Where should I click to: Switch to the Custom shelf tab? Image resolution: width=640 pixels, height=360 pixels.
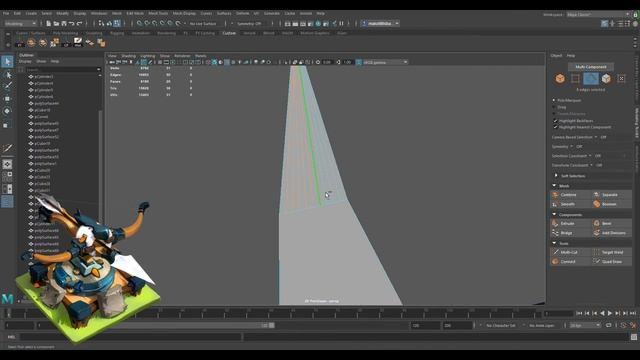[229, 33]
